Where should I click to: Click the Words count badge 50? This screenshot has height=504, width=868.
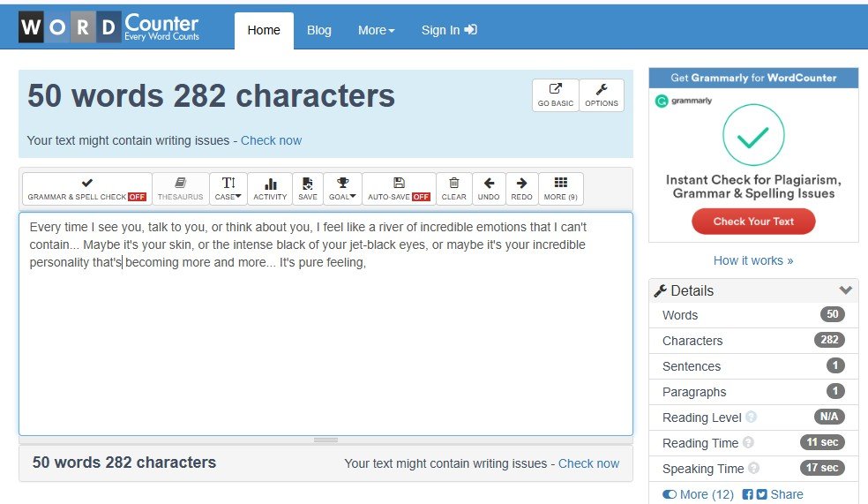(832, 314)
